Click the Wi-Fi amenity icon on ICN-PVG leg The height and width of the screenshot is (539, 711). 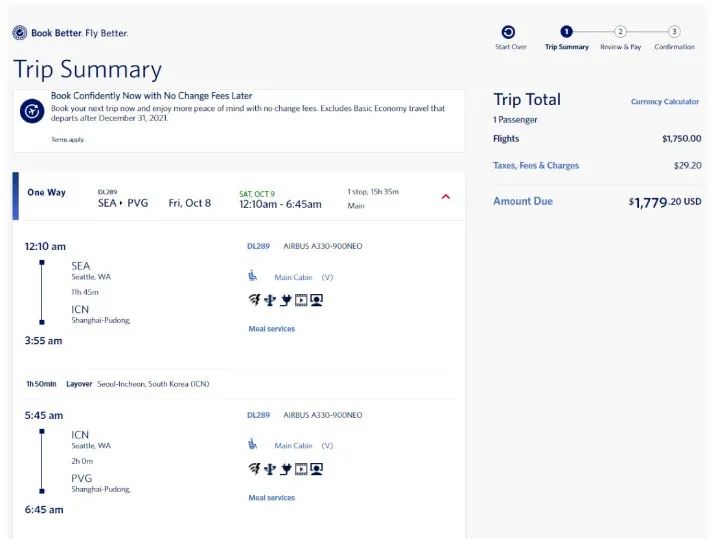pos(254,468)
